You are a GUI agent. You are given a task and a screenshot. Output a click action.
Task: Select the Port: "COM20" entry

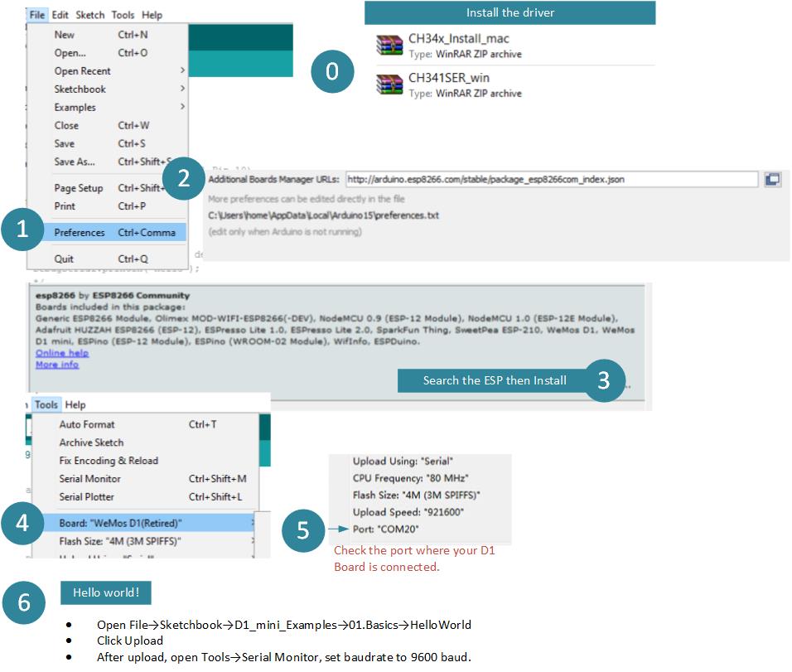pos(385,529)
